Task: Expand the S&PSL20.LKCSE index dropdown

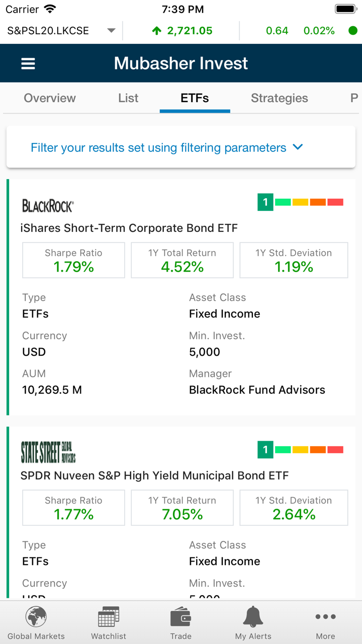Action: 112,31
